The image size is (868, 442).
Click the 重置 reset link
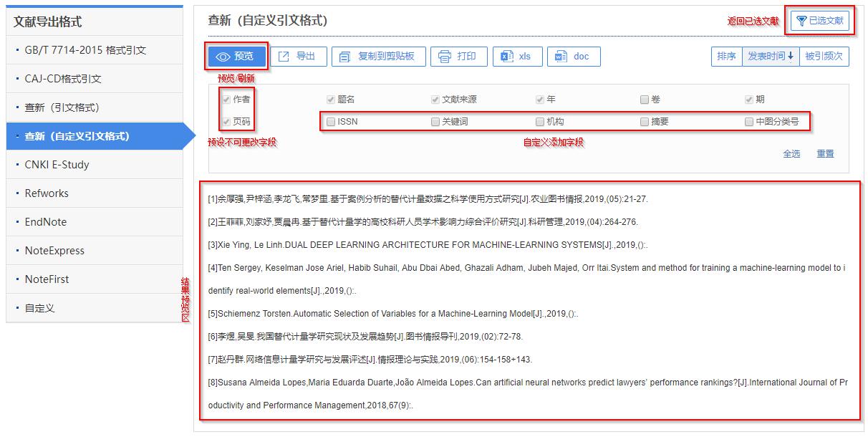click(825, 153)
